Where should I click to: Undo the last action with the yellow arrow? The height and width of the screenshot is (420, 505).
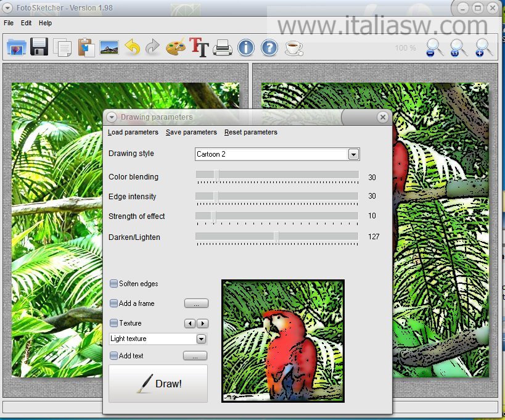133,47
